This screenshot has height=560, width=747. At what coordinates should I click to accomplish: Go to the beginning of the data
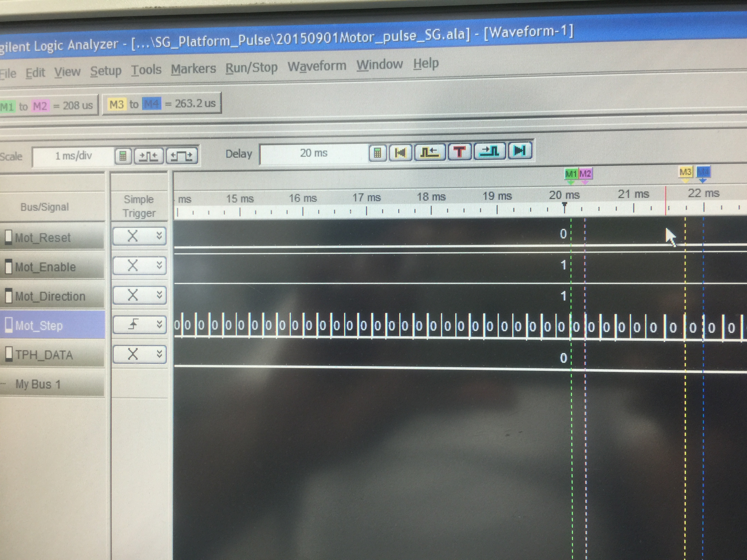coord(401,153)
